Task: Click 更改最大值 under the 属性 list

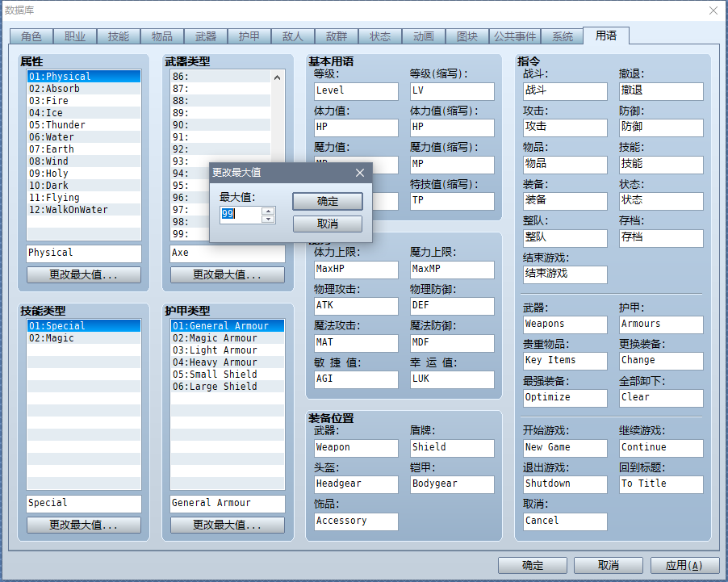Action: coord(84,275)
